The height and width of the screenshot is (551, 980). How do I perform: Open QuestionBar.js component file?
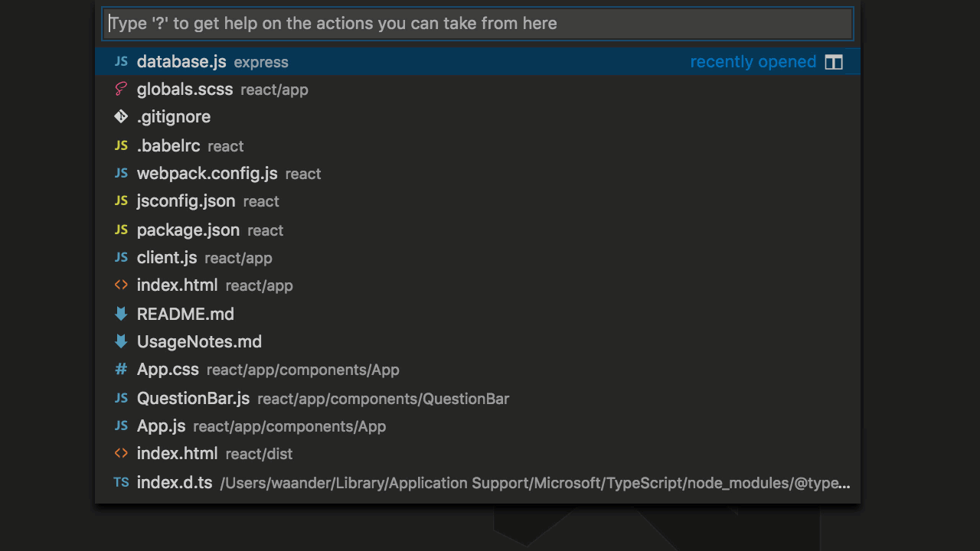coord(193,399)
